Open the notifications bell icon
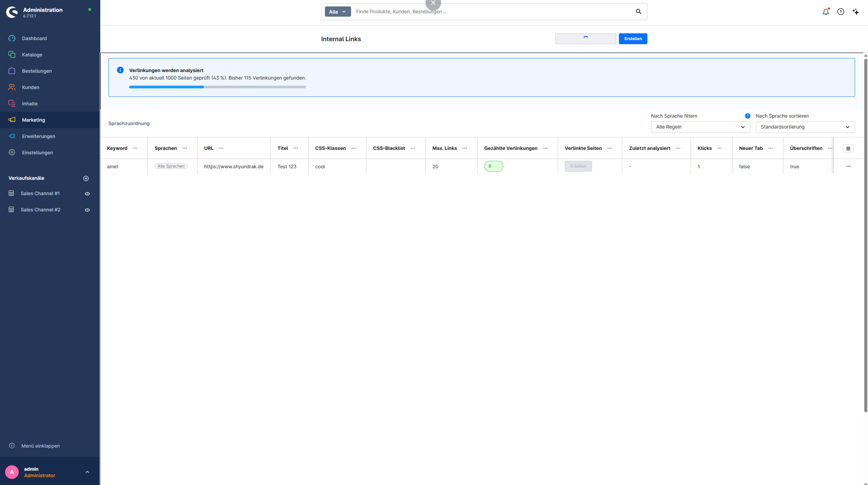The width and height of the screenshot is (868, 485). pyautogui.click(x=826, y=12)
